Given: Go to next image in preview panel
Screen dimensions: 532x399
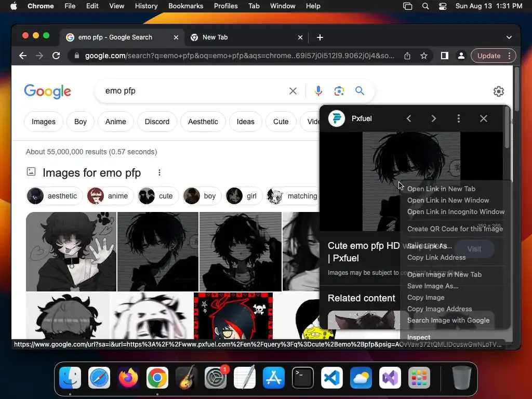Looking at the screenshot, I should coord(434,118).
